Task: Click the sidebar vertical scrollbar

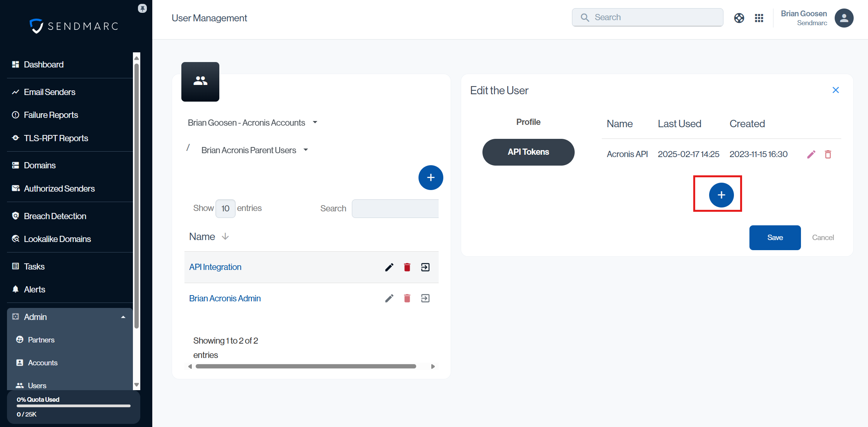Action: click(x=136, y=196)
